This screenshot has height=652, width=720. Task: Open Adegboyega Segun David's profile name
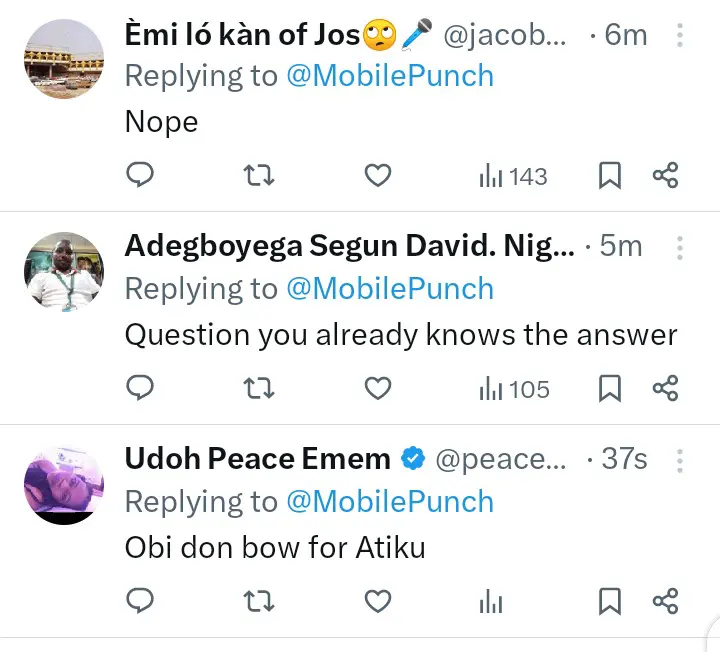[x=349, y=246]
